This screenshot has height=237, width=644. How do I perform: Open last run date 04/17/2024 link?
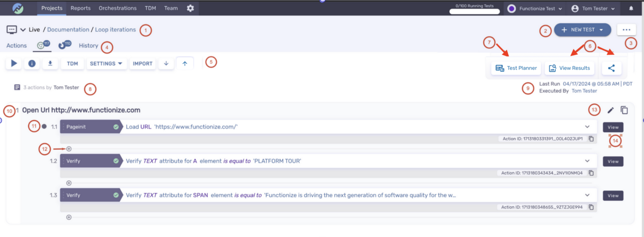(x=597, y=84)
